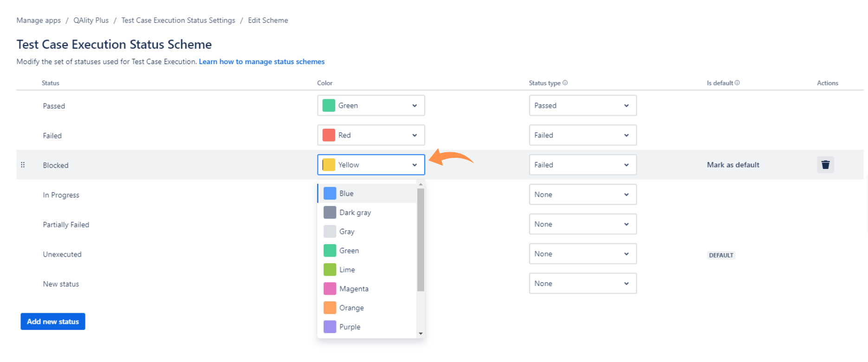Select Lime from color options
The width and height of the screenshot is (868, 362).
point(367,270)
